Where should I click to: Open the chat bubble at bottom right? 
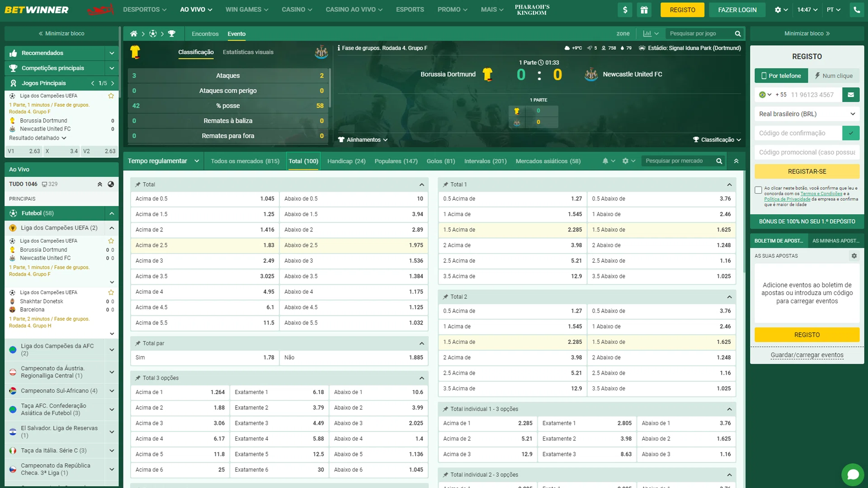853,474
